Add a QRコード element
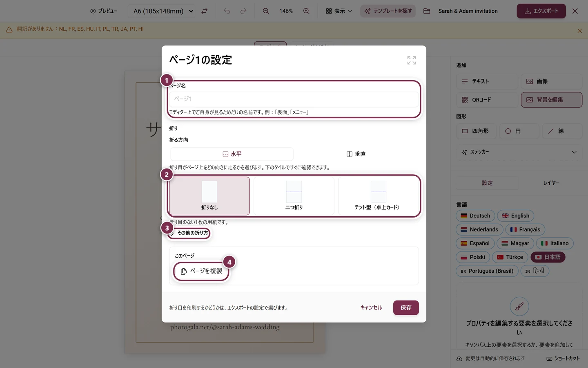 [487, 100]
